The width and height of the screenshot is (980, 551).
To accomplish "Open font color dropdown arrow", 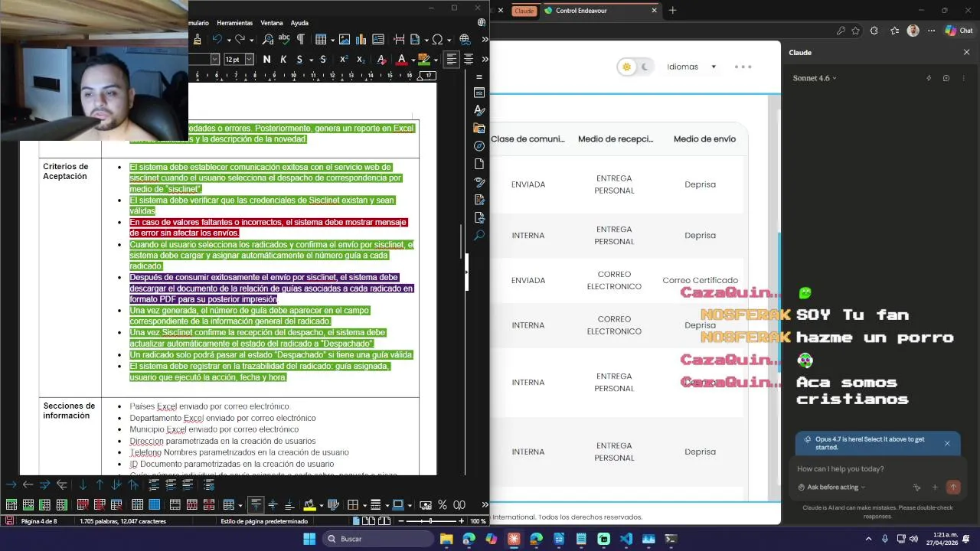I will pyautogui.click(x=413, y=60).
